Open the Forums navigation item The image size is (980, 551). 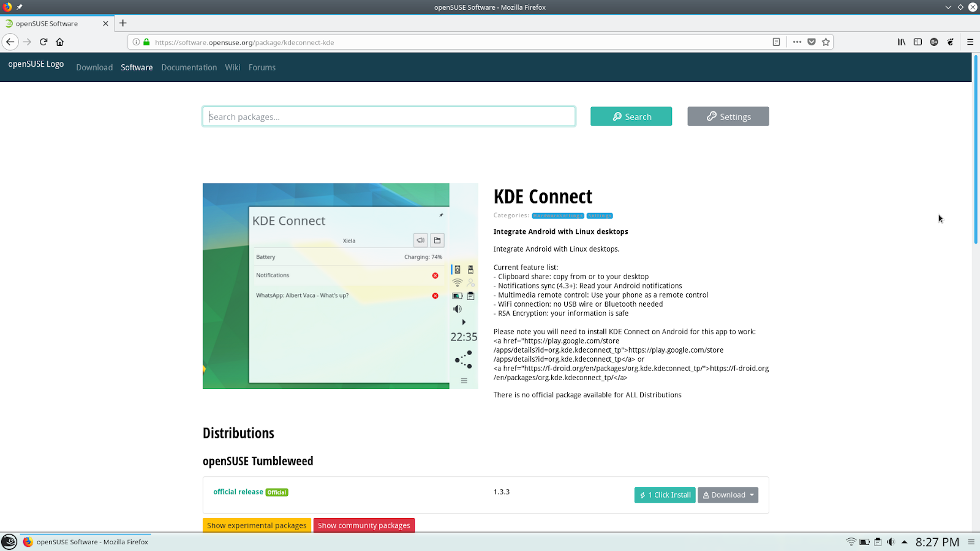(x=262, y=67)
